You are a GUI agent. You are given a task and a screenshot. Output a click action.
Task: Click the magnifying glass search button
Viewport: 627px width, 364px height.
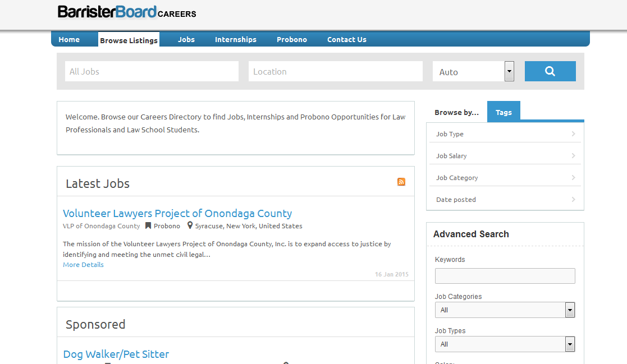click(x=550, y=71)
